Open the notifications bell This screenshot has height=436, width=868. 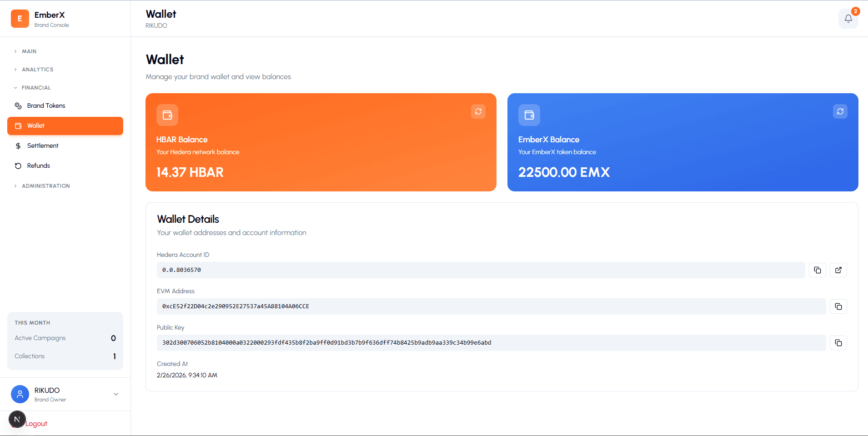click(x=848, y=19)
